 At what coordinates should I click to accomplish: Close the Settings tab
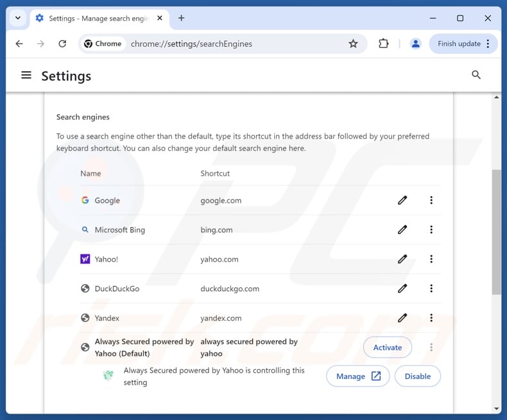(159, 18)
